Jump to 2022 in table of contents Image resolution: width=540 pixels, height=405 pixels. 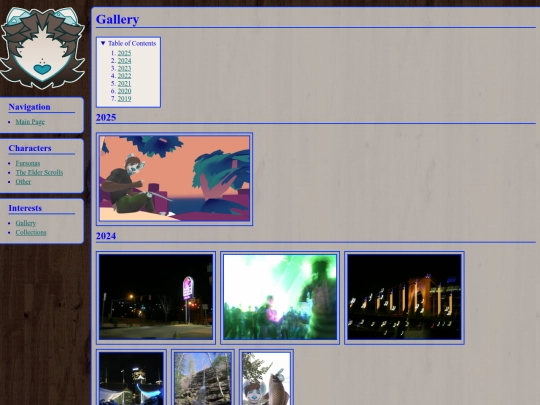point(124,76)
